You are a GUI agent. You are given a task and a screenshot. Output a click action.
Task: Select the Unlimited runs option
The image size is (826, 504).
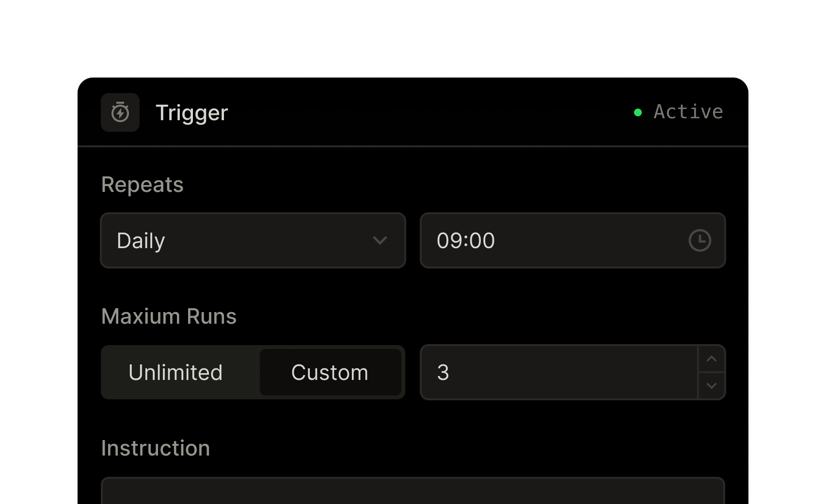175,372
